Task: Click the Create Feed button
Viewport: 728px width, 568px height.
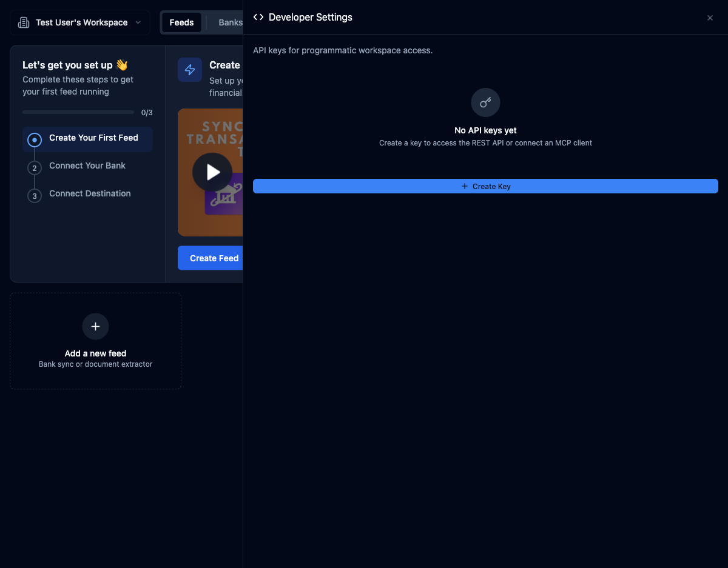Action: (x=214, y=258)
